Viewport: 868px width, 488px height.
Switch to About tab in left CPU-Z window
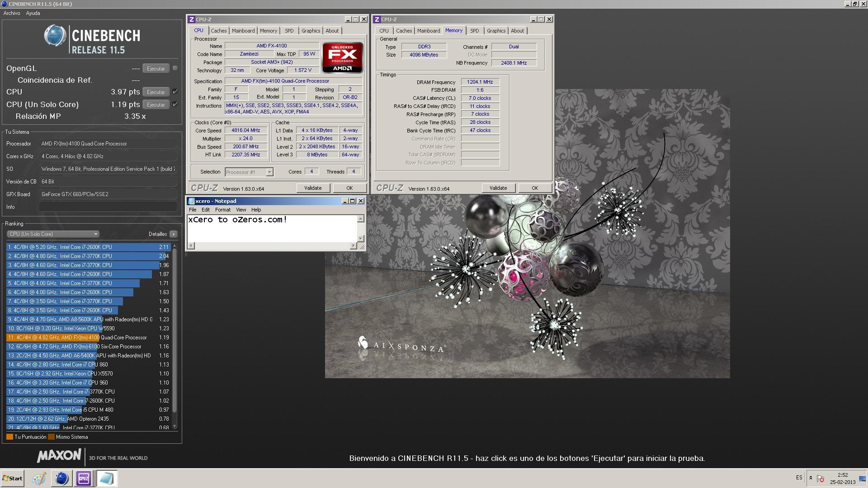[x=332, y=31]
